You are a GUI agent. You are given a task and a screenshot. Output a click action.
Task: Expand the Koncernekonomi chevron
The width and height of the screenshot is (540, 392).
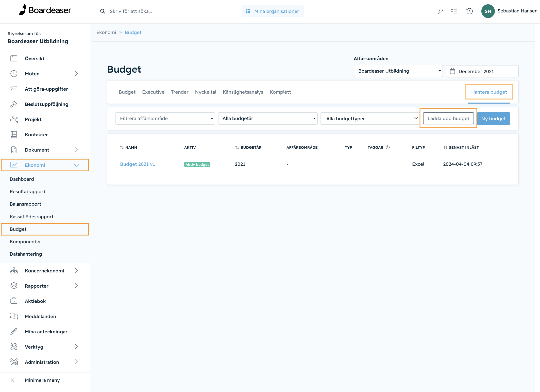76,271
